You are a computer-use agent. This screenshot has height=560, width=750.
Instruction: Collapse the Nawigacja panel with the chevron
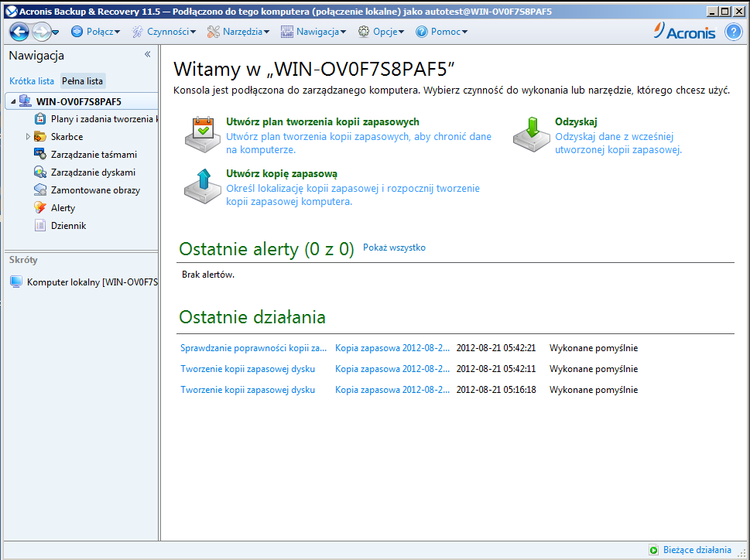click(147, 54)
